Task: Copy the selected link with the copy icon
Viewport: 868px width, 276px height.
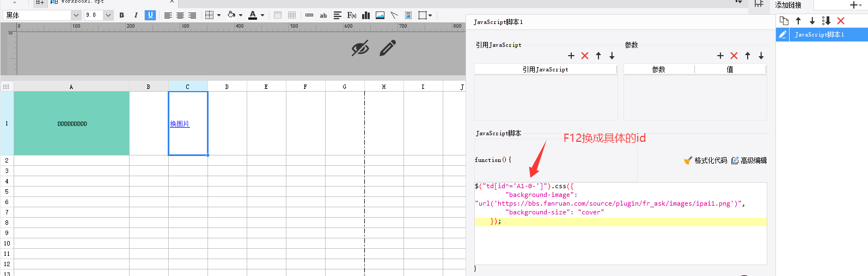Action: [x=784, y=21]
